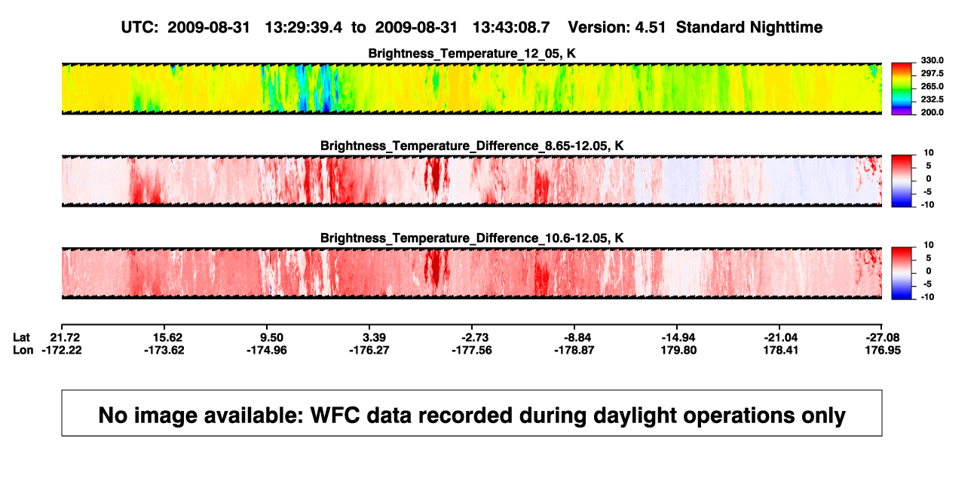Click longitude value -176.27
The height and width of the screenshot is (503, 980).
[x=370, y=350]
